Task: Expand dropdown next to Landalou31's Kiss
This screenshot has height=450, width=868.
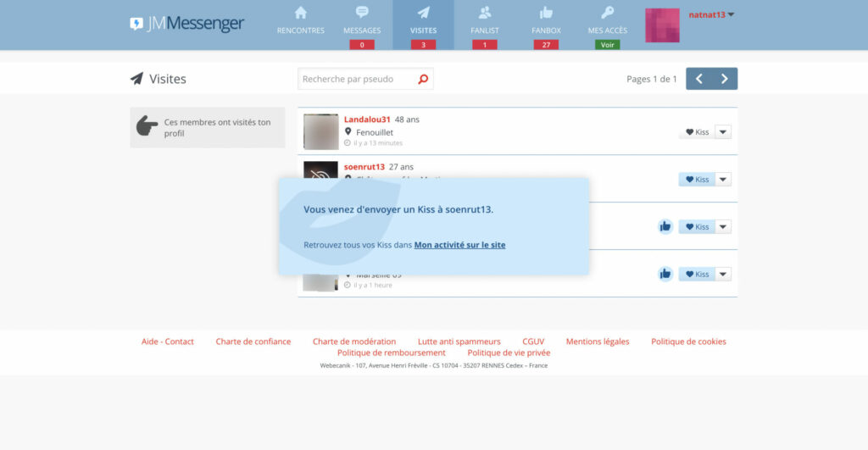Action: click(723, 132)
